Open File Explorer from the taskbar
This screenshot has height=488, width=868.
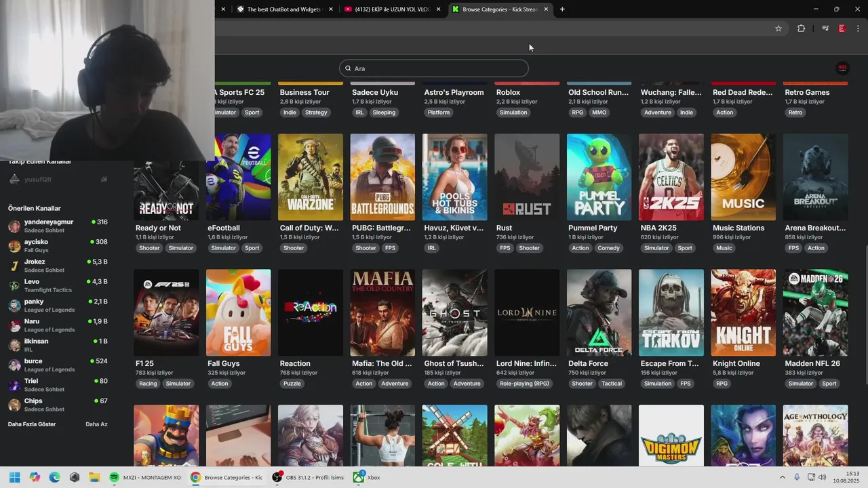[x=94, y=477]
